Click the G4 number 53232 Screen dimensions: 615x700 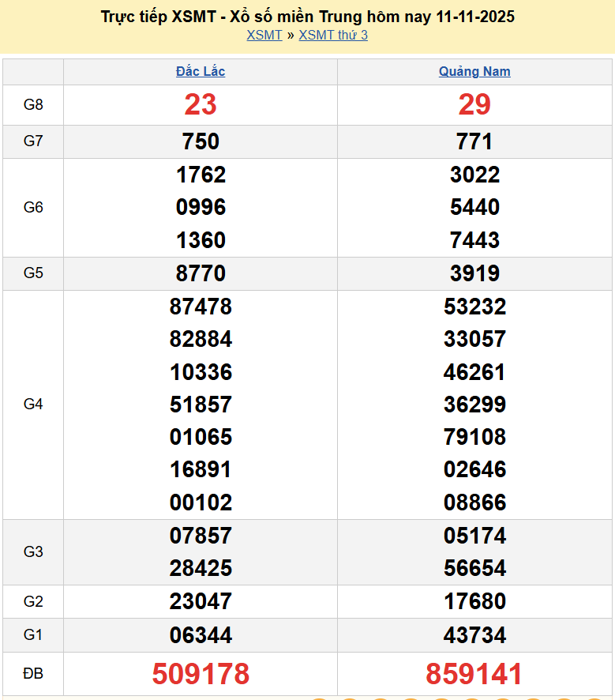[474, 307]
